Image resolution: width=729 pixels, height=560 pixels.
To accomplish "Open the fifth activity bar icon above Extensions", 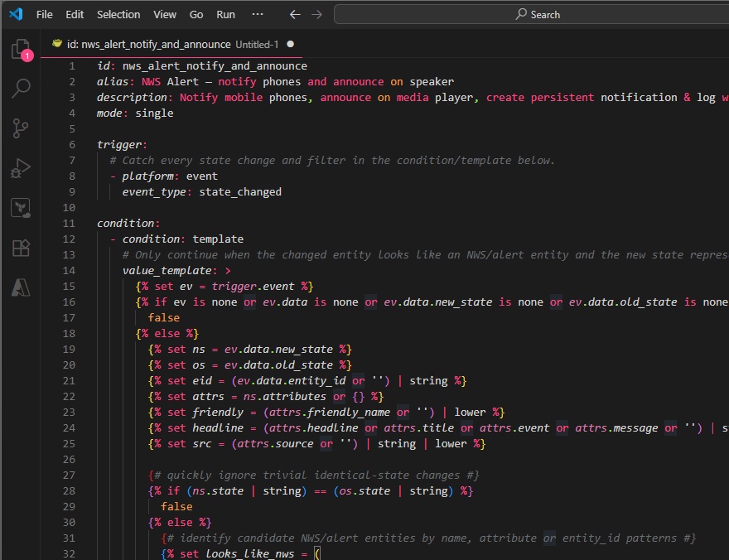I will point(21,208).
